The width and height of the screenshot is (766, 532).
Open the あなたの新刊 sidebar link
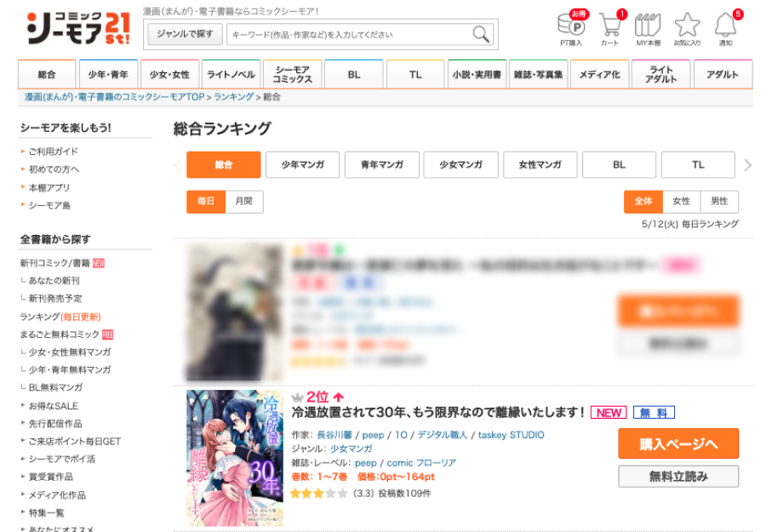54,281
